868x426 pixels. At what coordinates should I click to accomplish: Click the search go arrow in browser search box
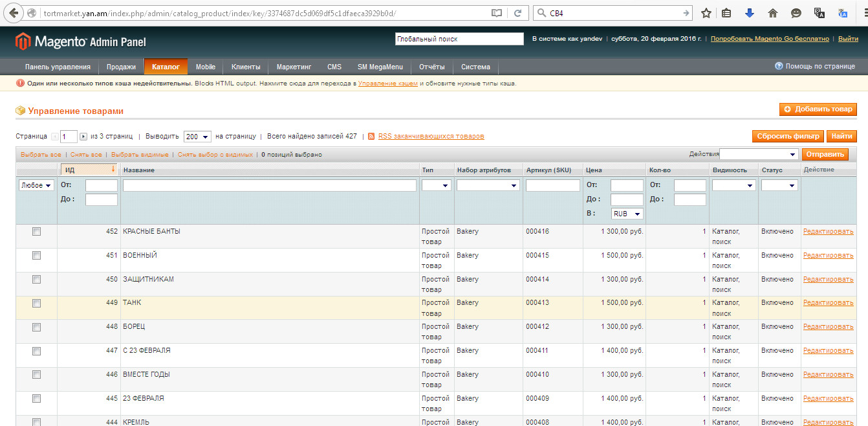(x=686, y=13)
